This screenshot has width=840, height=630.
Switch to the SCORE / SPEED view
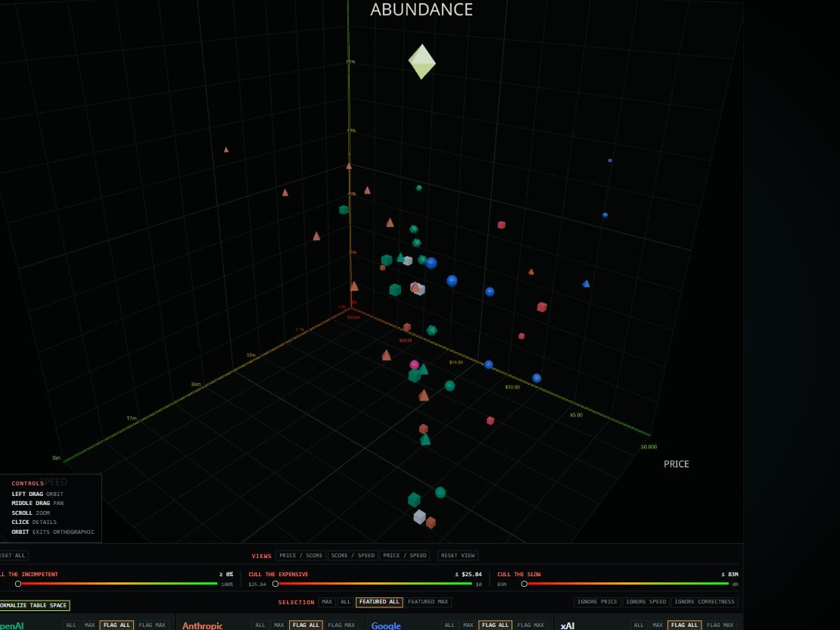click(353, 556)
